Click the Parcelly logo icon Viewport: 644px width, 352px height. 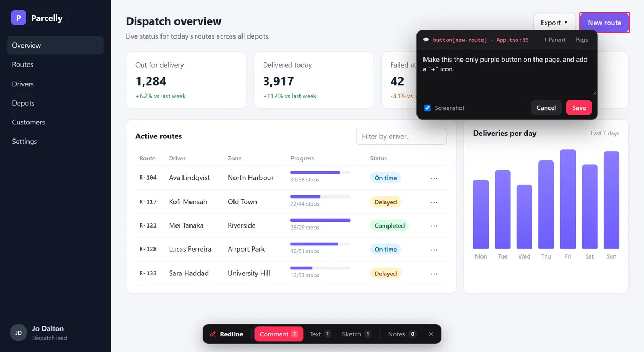(19, 18)
